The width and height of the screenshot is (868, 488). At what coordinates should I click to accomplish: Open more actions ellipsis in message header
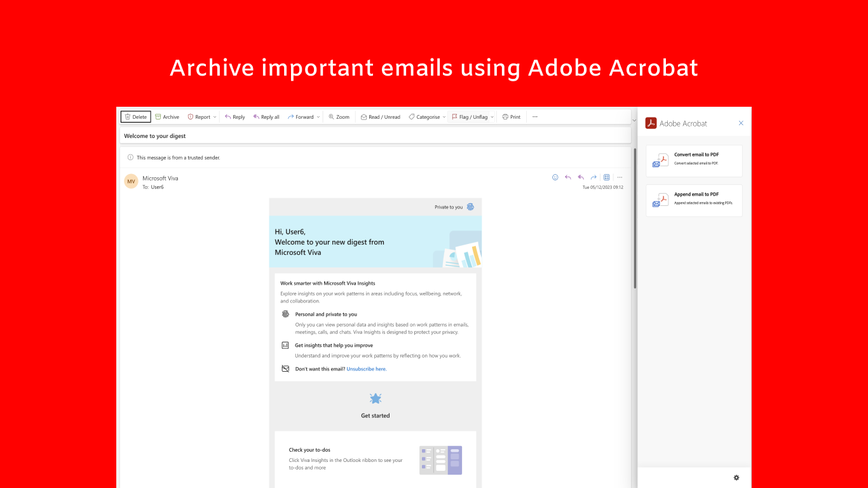pyautogui.click(x=620, y=177)
